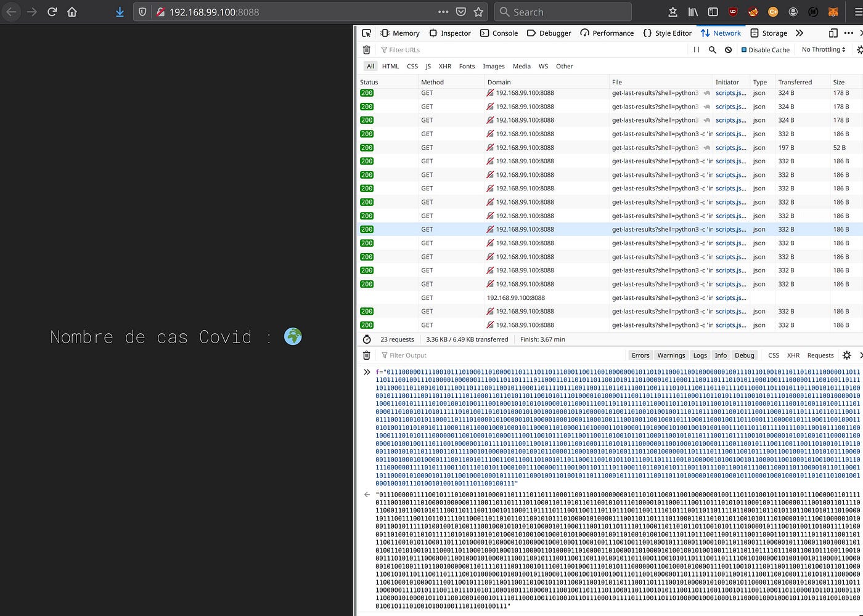Open the network search magnifier
This screenshot has width=863, height=616.
coord(713,50)
